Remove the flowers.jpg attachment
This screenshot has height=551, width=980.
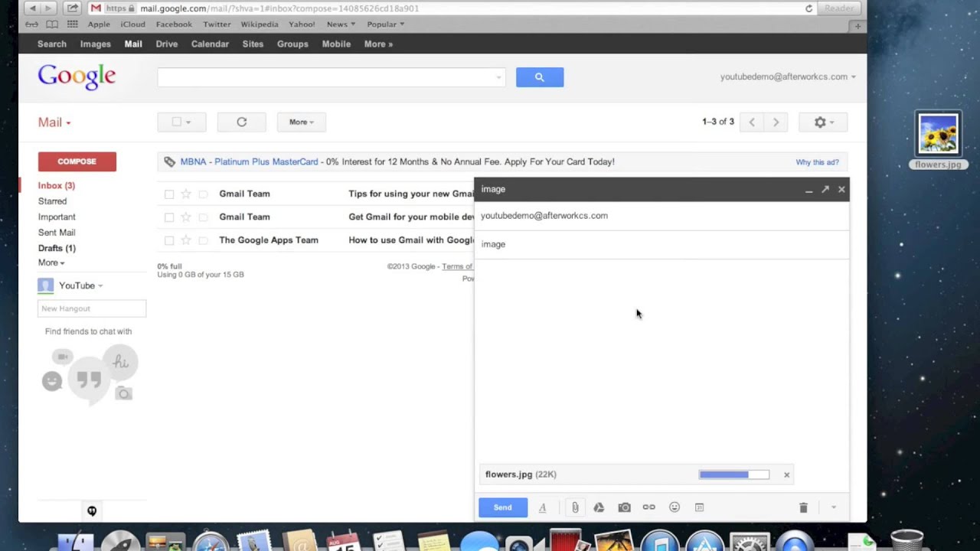786,475
